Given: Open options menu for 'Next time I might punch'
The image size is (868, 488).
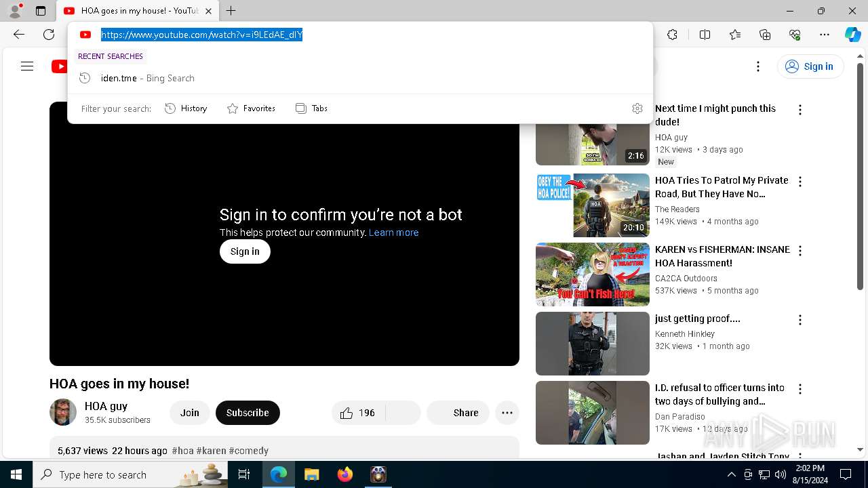Looking at the screenshot, I should [800, 110].
